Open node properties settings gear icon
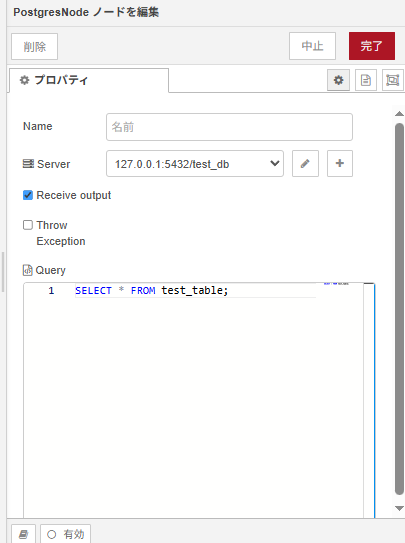This screenshot has width=405, height=543. coord(338,80)
